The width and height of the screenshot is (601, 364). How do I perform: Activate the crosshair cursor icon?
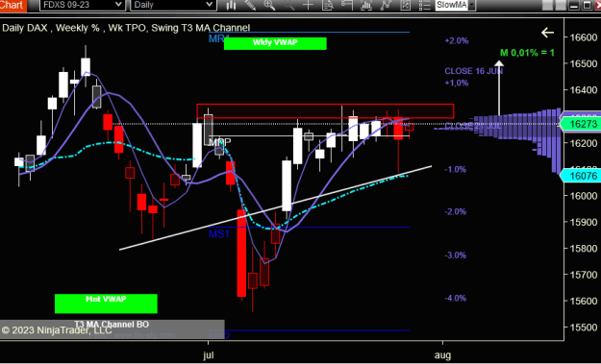[x=308, y=5]
